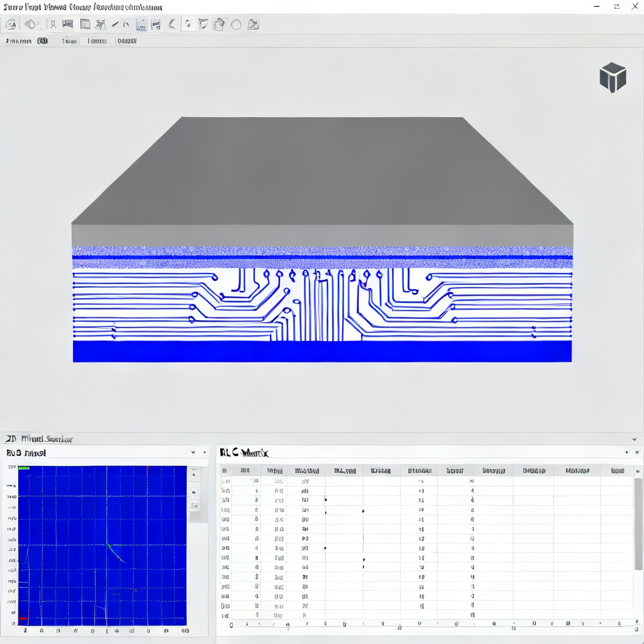Image resolution: width=644 pixels, height=644 pixels.
Task: Select the fourth tab in the secondary toolbar row
Action: click(x=127, y=41)
